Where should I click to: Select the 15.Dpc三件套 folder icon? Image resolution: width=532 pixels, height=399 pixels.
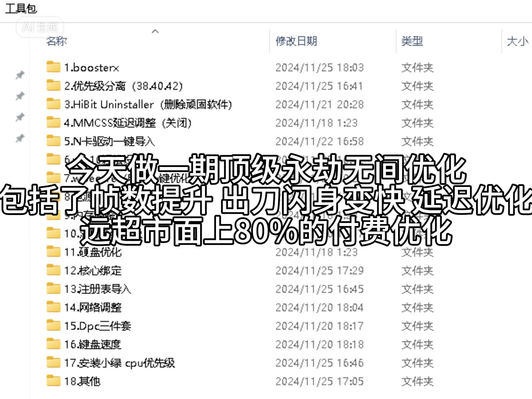(53, 325)
